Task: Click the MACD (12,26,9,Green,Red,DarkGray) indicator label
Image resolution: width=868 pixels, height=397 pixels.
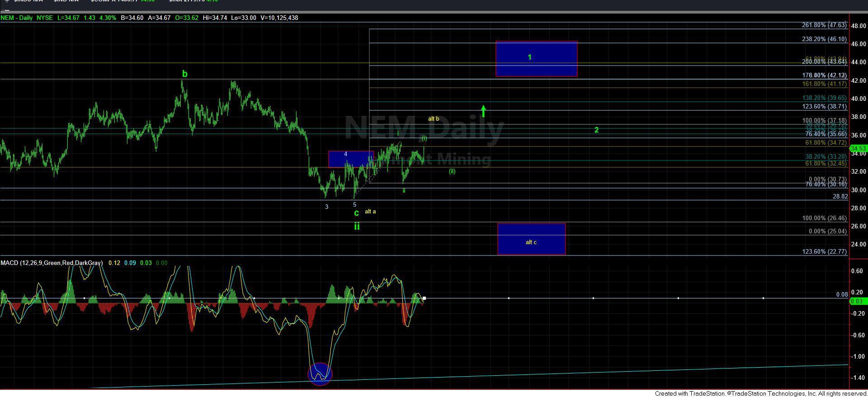Action: pos(52,263)
